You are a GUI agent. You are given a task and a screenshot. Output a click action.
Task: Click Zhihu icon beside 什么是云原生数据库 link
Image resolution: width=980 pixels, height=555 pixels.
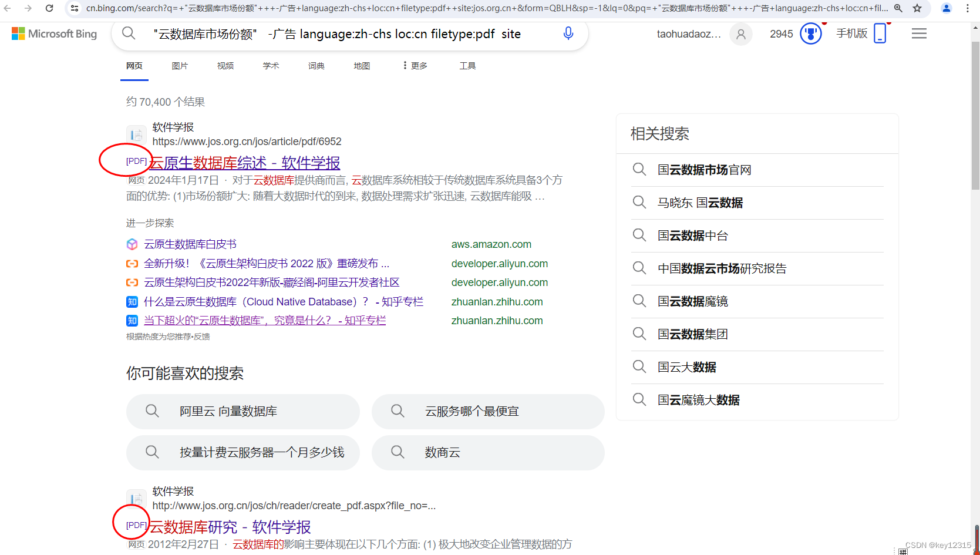[x=132, y=302]
